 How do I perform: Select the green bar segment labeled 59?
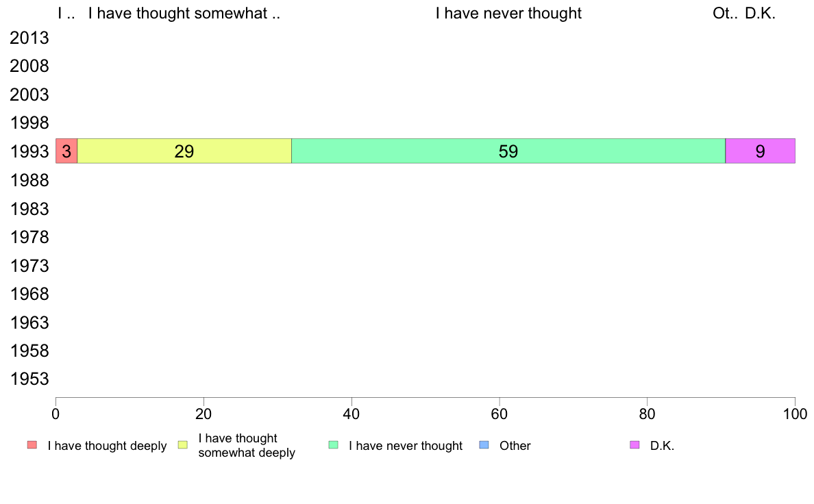click(508, 151)
